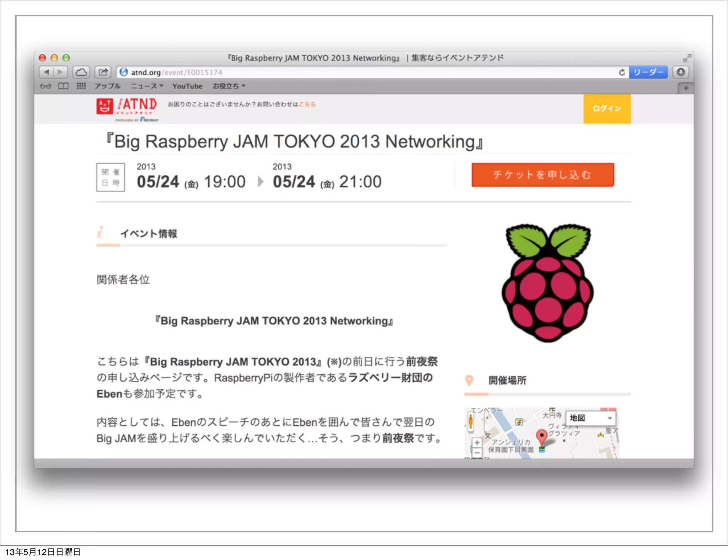Open the iCloud Tabs cloud icon
The image size is (728, 560).
81,72
